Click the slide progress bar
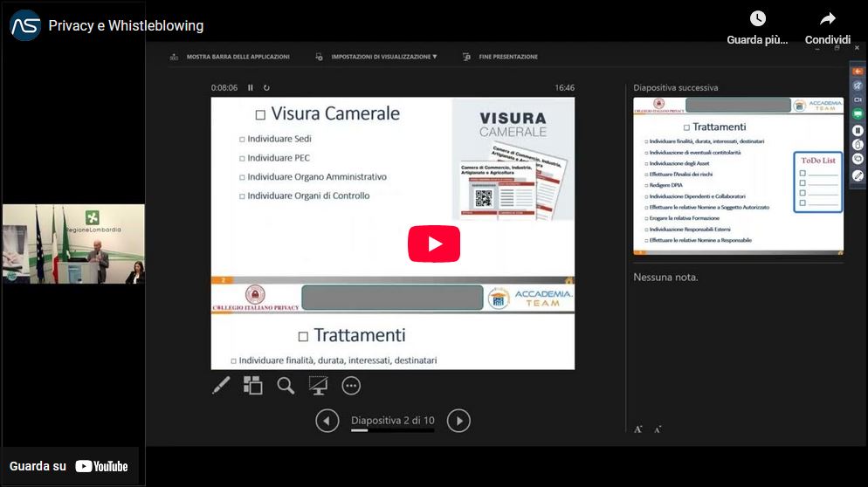Screen dimensions: 868x487 click(392, 430)
